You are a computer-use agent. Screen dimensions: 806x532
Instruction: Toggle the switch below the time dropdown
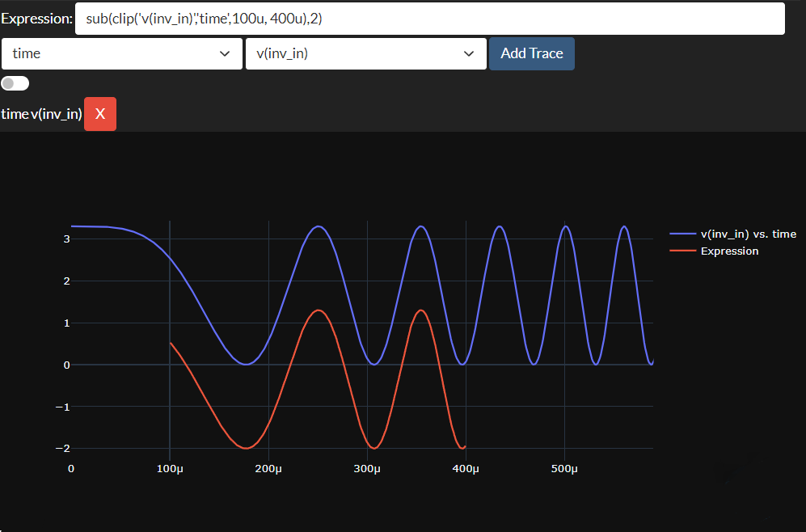pyautogui.click(x=15, y=83)
